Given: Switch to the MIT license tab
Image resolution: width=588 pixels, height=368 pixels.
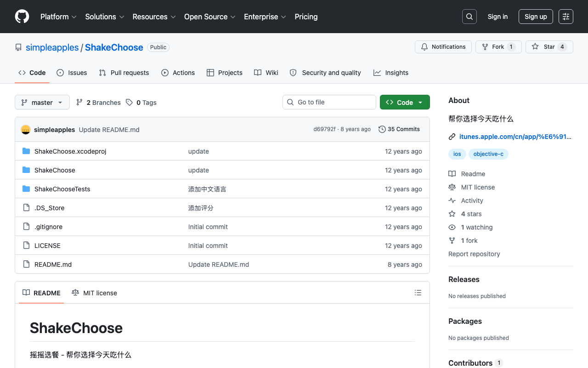Looking at the screenshot, I should (94, 293).
